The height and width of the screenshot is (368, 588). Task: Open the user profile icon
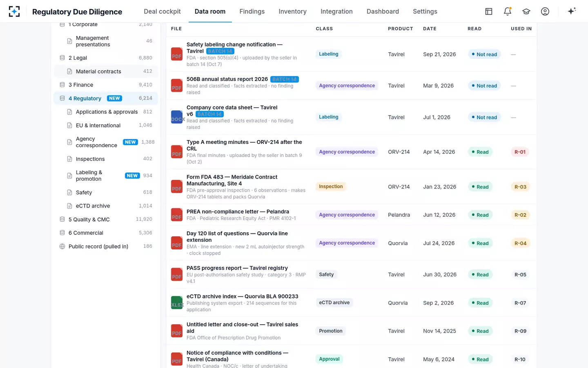545,11
